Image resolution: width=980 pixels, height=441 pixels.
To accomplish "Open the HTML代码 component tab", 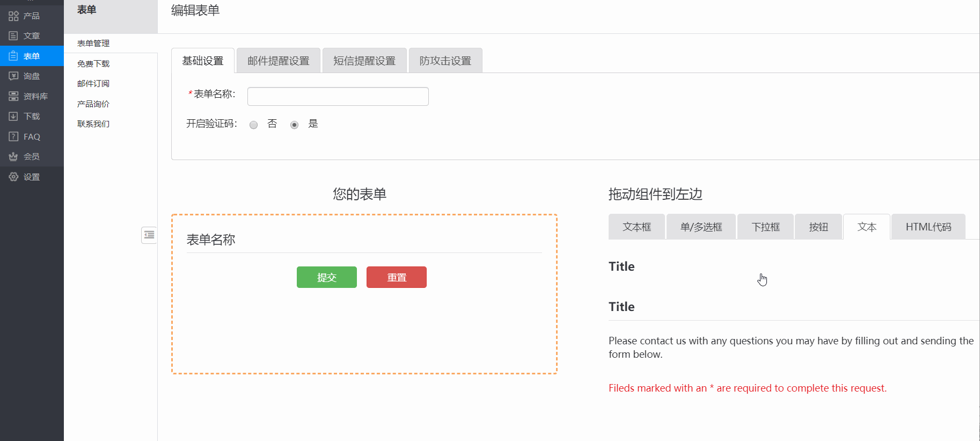I will 928,227.
